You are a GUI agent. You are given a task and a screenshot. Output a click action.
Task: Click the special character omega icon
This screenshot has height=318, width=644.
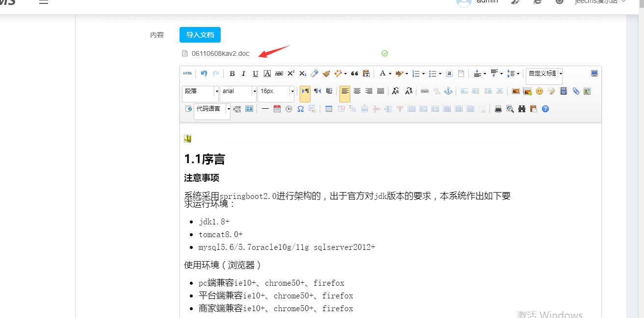point(301,109)
